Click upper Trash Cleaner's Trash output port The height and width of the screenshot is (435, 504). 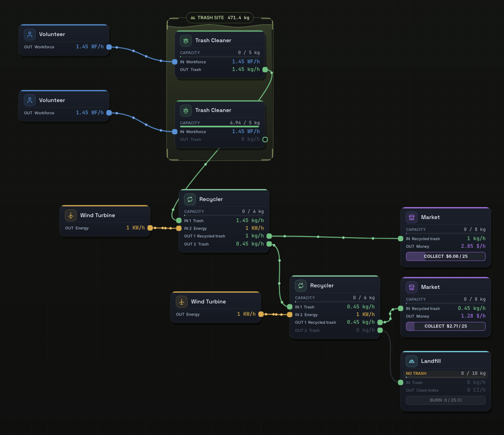point(265,69)
